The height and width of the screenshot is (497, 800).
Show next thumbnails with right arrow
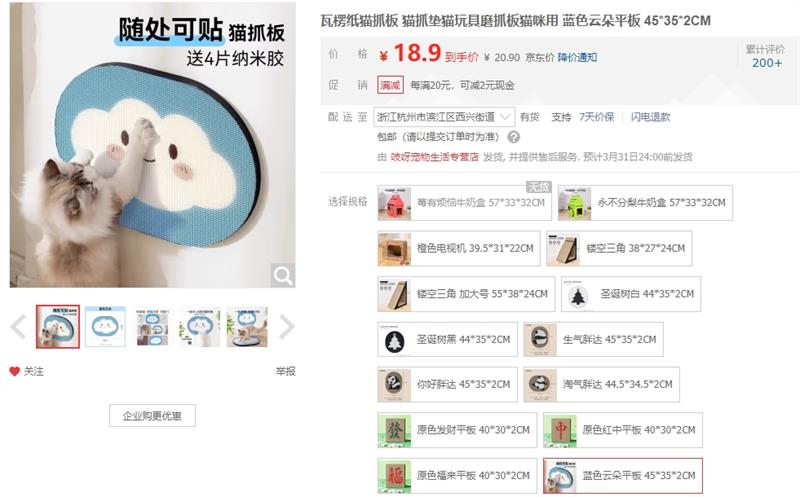[287, 327]
